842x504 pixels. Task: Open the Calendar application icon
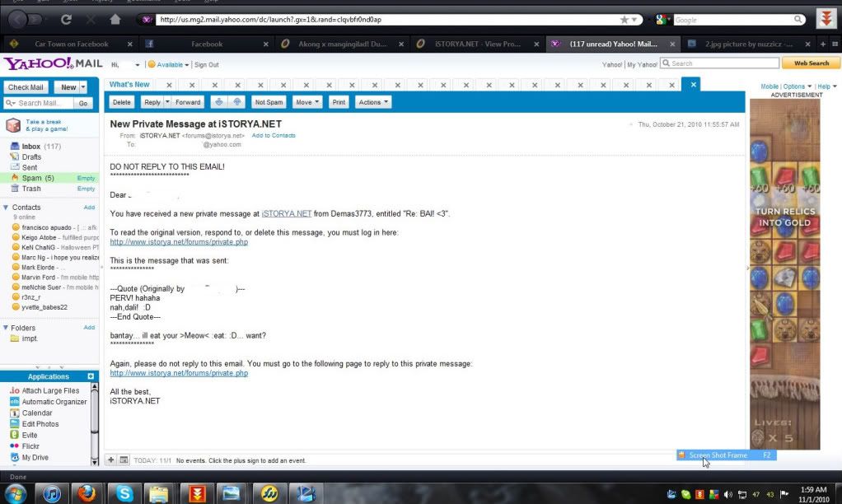15,413
